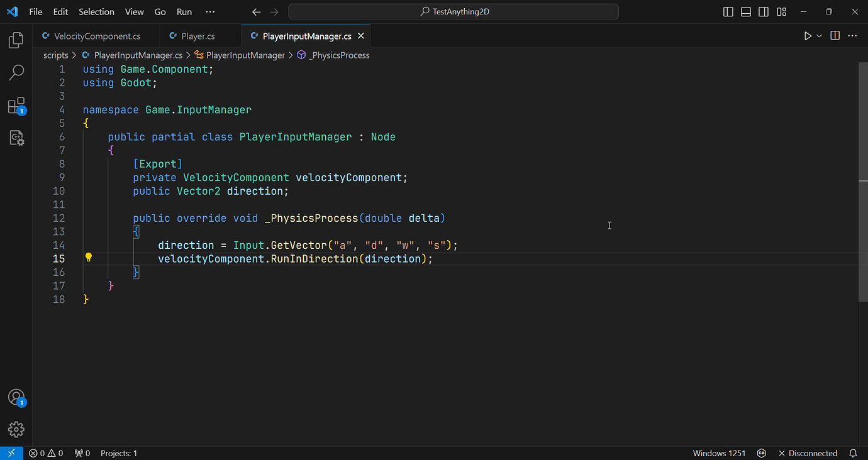Click Vector2 type on line 10
Screen dimensions: 868x460
tap(198, 191)
